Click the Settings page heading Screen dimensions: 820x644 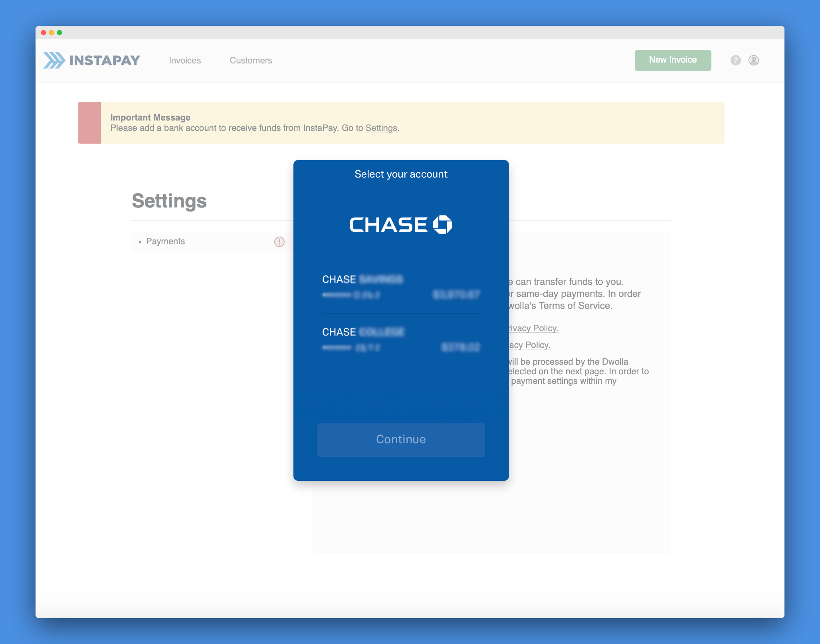169,201
